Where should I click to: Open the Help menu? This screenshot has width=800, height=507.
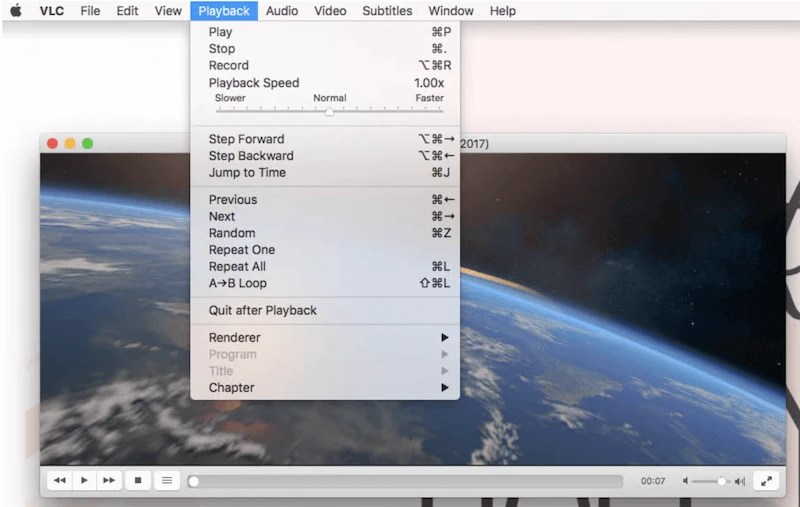click(503, 11)
